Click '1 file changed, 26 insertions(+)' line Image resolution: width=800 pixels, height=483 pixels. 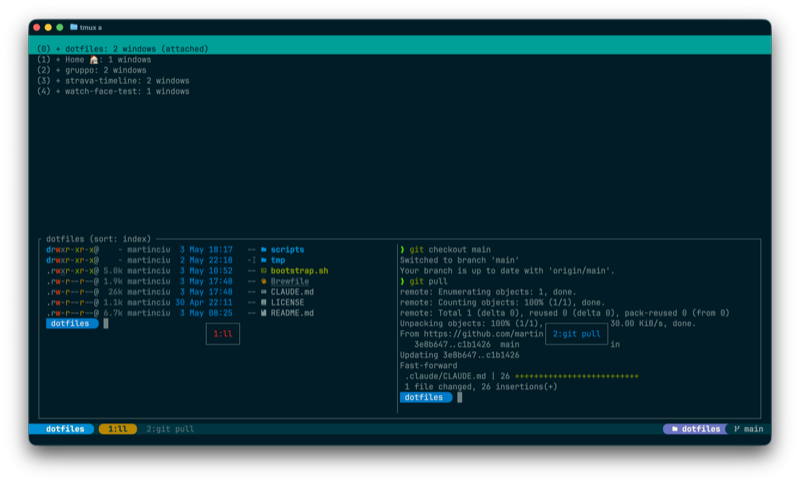click(481, 387)
